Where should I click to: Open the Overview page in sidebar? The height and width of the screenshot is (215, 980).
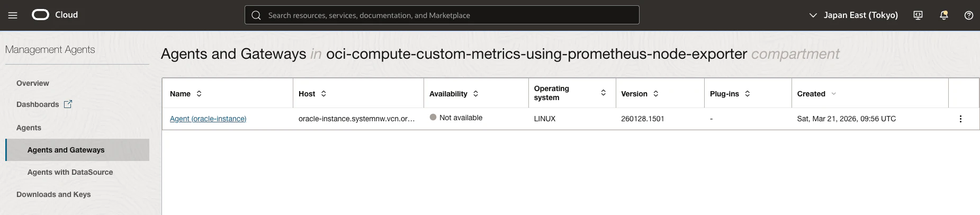click(33, 83)
